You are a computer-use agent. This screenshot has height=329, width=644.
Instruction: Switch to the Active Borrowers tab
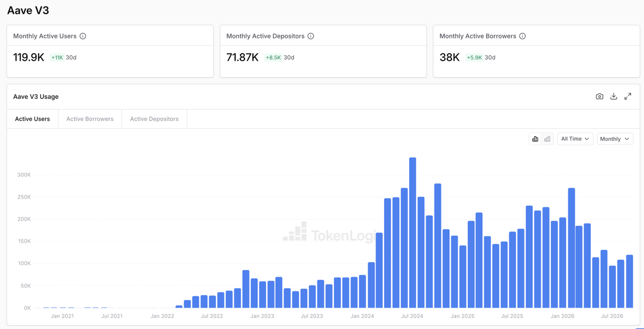[x=90, y=119]
